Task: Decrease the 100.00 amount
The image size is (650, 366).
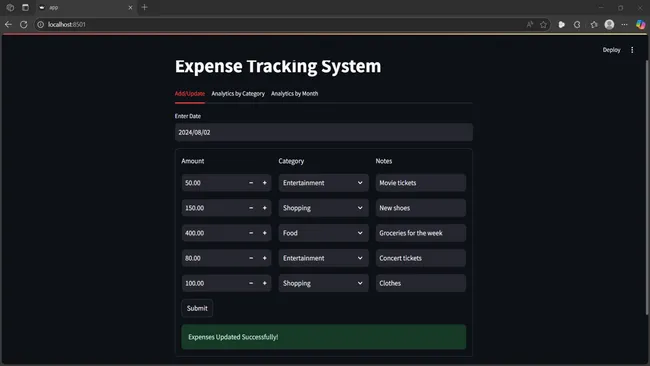Action: 251,283
